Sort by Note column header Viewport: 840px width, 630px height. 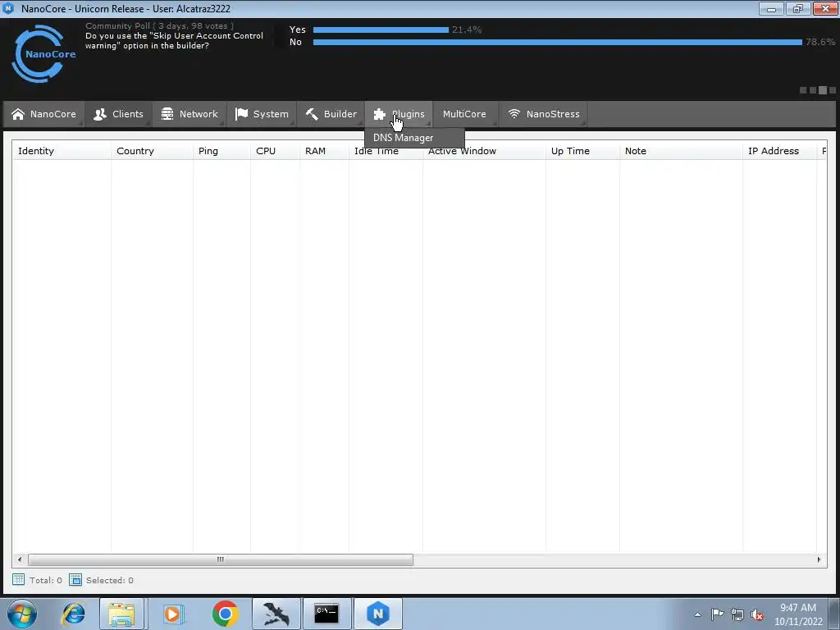click(x=681, y=151)
